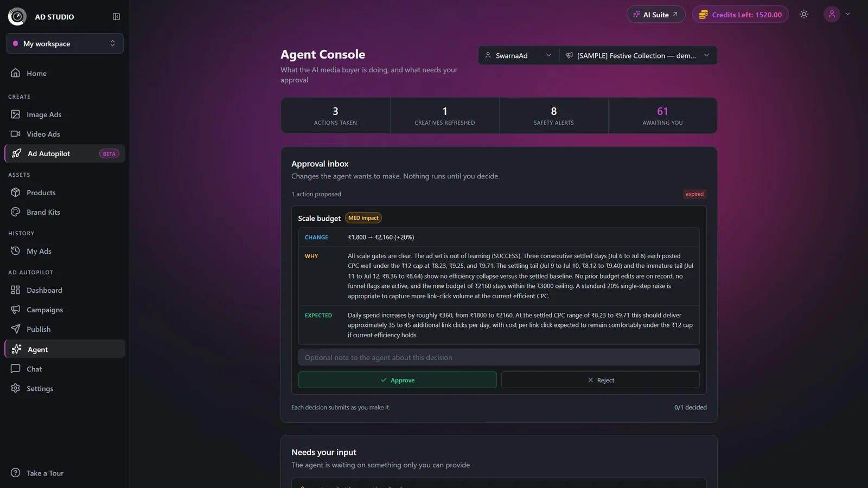The height and width of the screenshot is (488, 868).
Task: Open Brand Kits section
Action: (65, 212)
